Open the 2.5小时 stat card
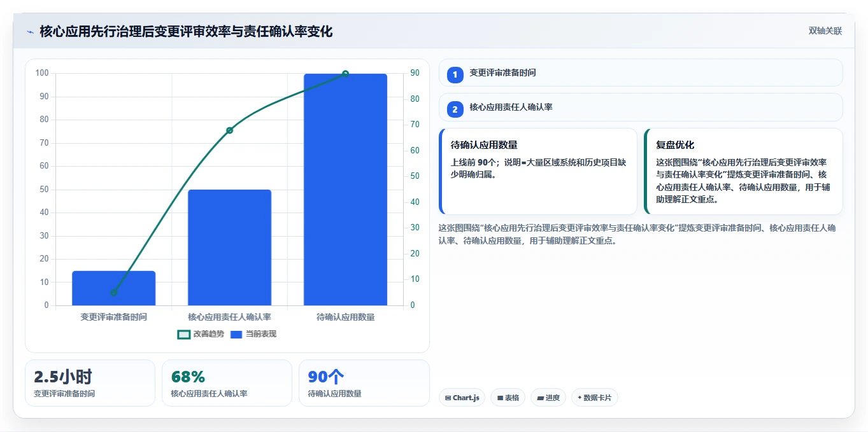The width and height of the screenshot is (868, 432). click(90, 383)
